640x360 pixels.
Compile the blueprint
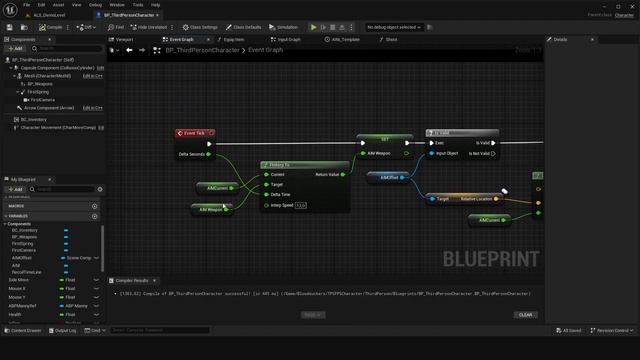point(51,27)
